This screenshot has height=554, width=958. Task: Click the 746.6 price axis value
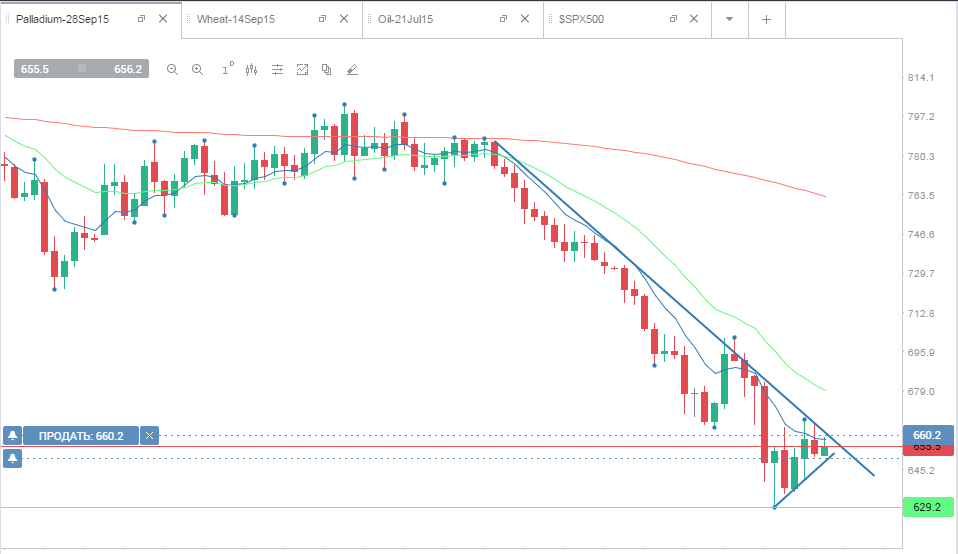(x=921, y=235)
